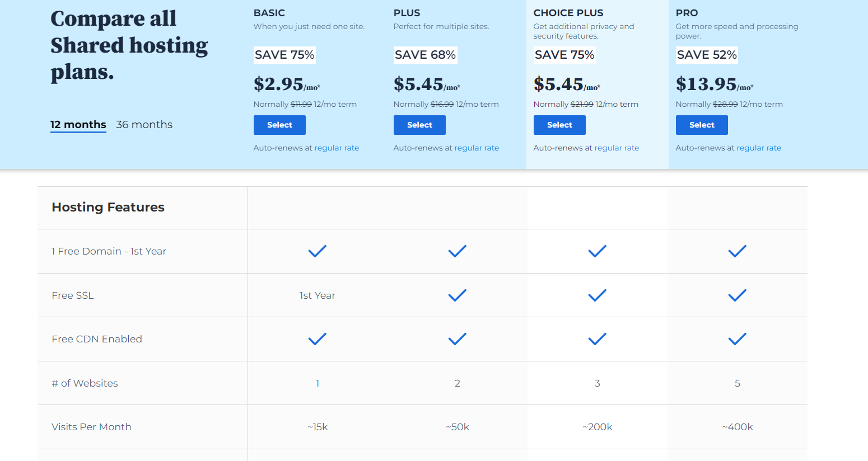Click the Free SSL checkmark for PLUS
868x461 pixels.
[458, 295]
